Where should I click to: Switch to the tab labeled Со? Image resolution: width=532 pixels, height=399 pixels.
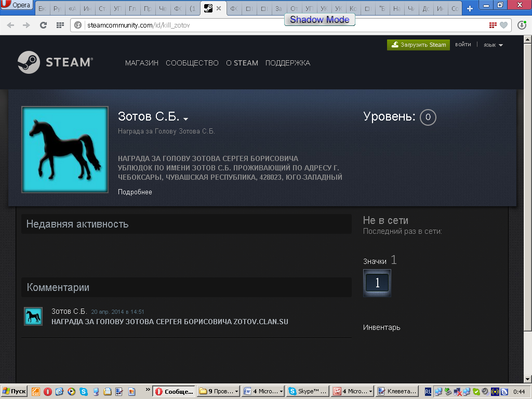[455, 9]
